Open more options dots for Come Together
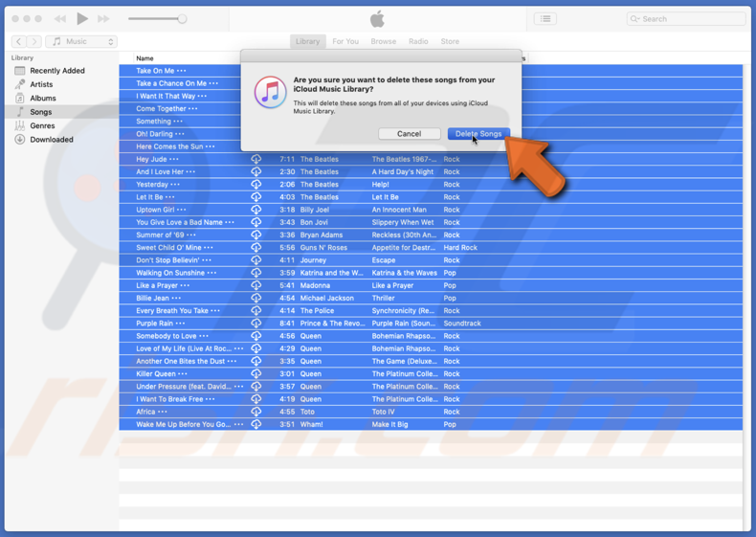 193,108
